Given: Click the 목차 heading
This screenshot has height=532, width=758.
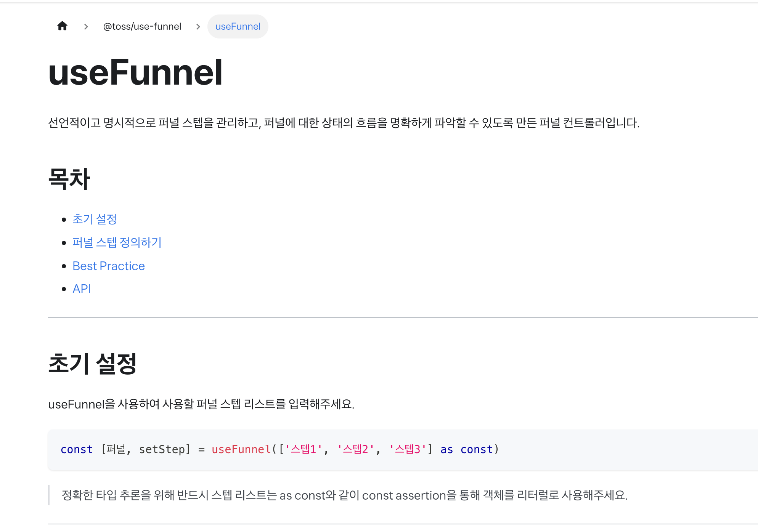Looking at the screenshot, I should pyautogui.click(x=69, y=179).
